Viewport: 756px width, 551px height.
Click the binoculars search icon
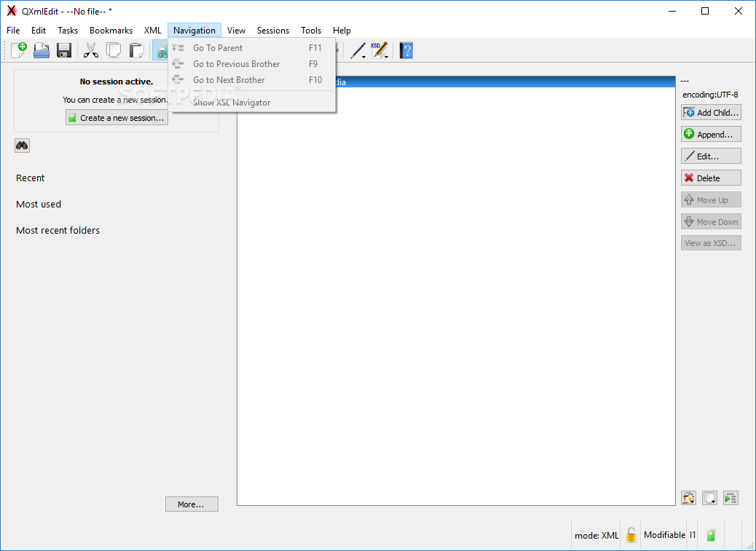point(22,146)
